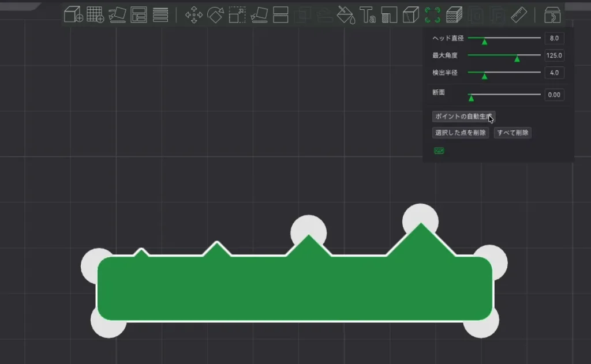This screenshot has width=591, height=364.
Task: Select the Scale tool
Action: (x=237, y=15)
